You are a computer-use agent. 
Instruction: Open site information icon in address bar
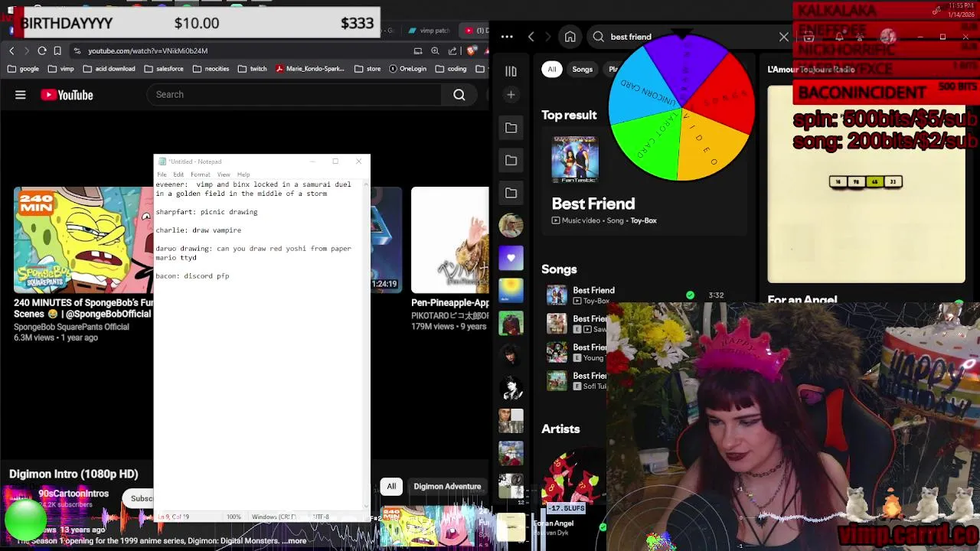[x=77, y=51]
